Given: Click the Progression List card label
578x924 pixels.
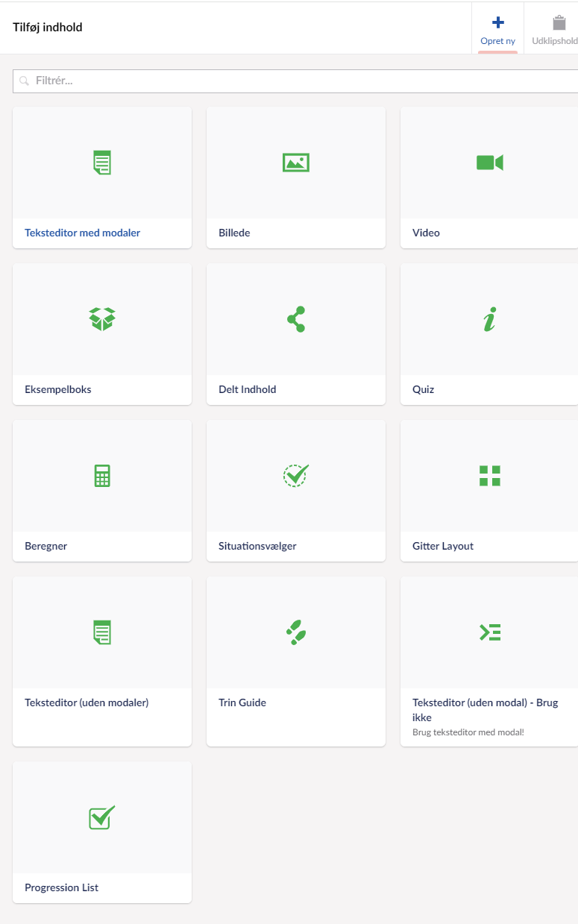Looking at the screenshot, I should tap(61, 887).
